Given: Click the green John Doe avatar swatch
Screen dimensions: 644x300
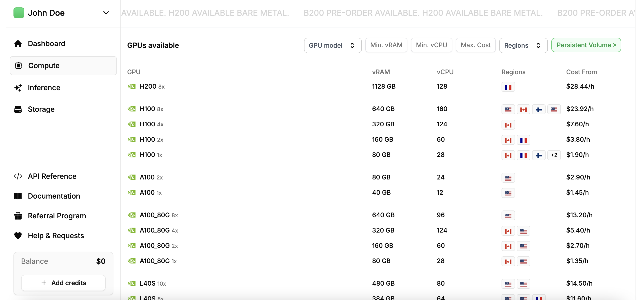Looking at the screenshot, I should click(x=19, y=13).
